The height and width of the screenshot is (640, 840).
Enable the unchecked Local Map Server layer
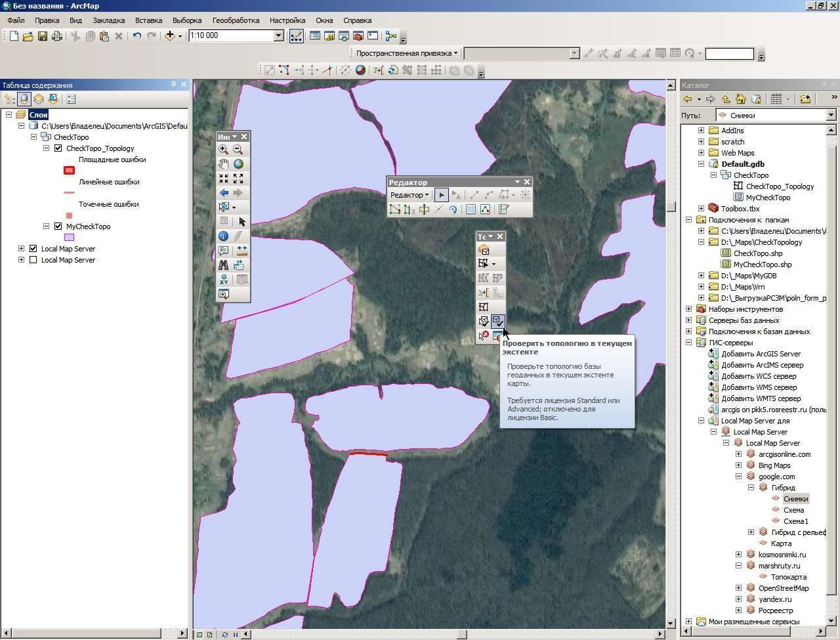[x=33, y=260]
